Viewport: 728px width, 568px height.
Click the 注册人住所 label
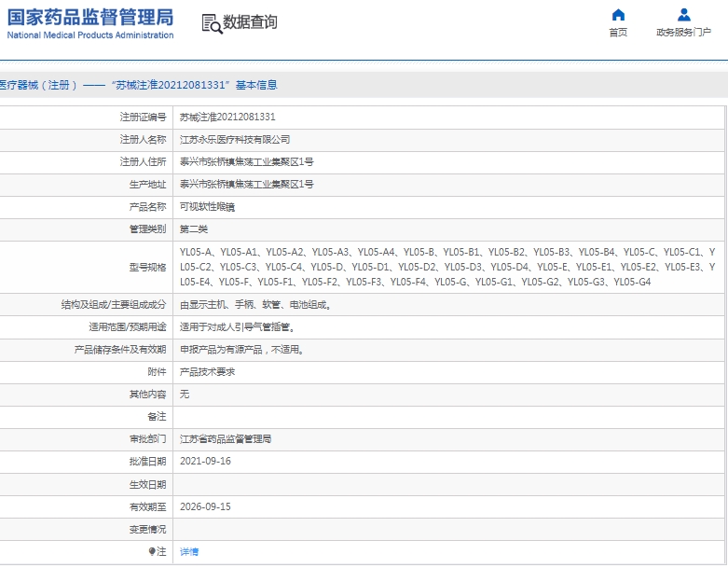(143, 161)
